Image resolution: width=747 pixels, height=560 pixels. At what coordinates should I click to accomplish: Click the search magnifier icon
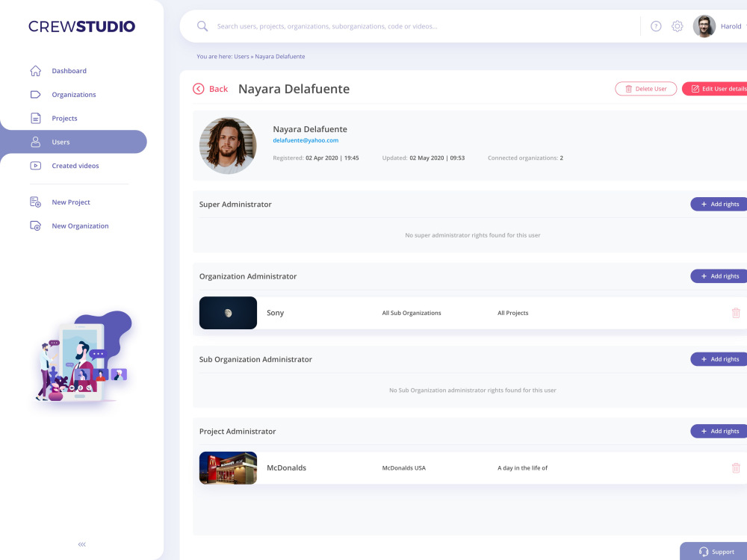pyautogui.click(x=202, y=26)
